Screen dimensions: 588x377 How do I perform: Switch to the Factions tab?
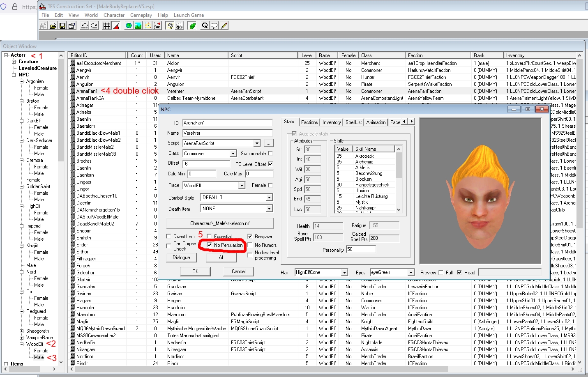pos(309,122)
